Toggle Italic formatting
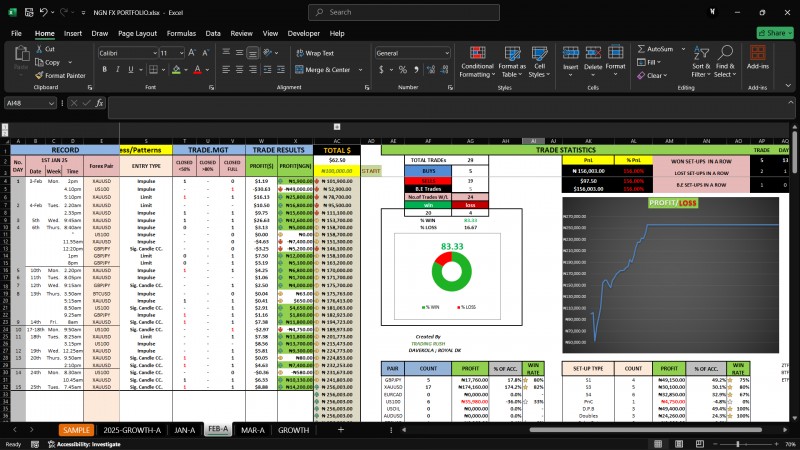The width and height of the screenshot is (800, 450). tap(117, 69)
